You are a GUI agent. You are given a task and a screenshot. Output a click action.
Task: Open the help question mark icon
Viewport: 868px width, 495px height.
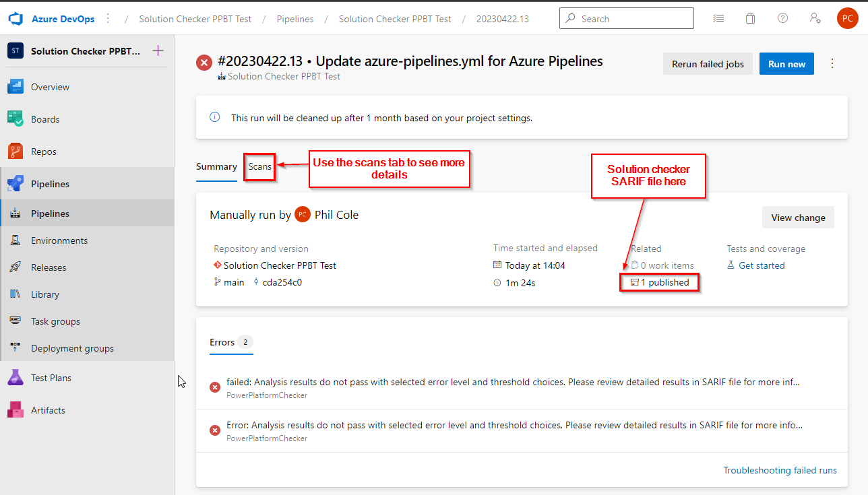pos(782,19)
